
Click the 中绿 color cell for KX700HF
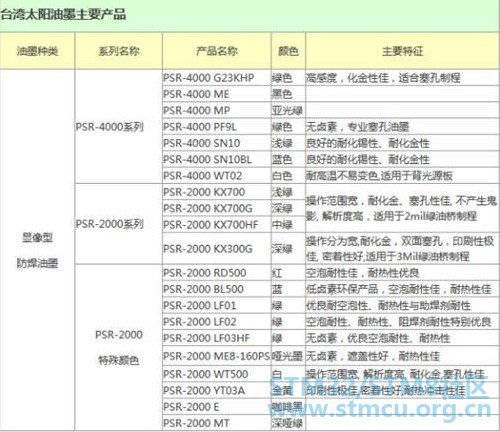288,225
